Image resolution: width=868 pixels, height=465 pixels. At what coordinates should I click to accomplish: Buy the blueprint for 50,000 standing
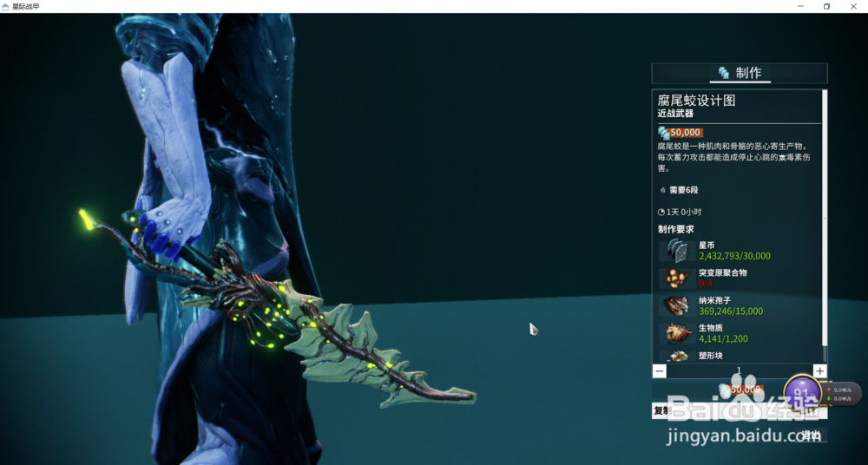740,390
